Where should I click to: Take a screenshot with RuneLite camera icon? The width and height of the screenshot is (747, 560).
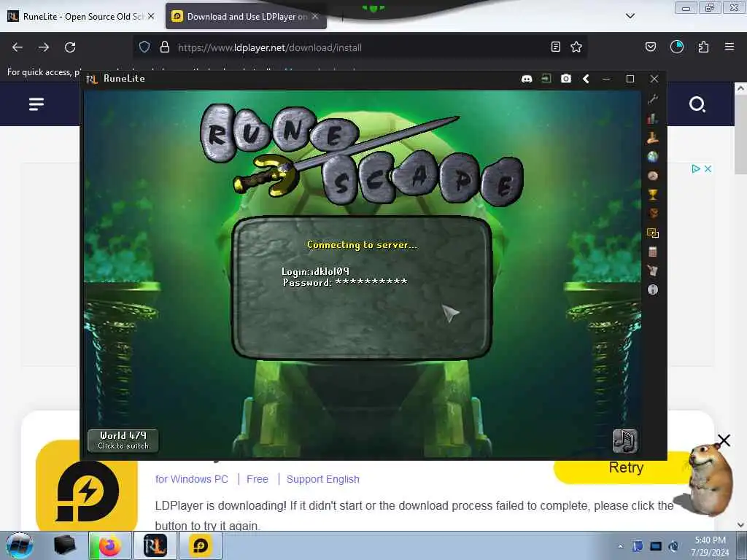565,79
